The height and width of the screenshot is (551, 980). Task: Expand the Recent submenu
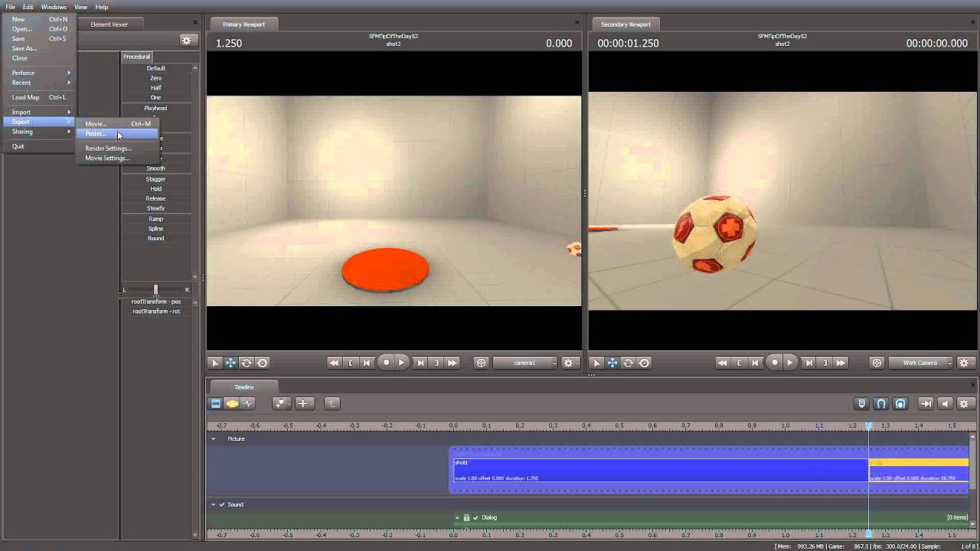(38, 83)
